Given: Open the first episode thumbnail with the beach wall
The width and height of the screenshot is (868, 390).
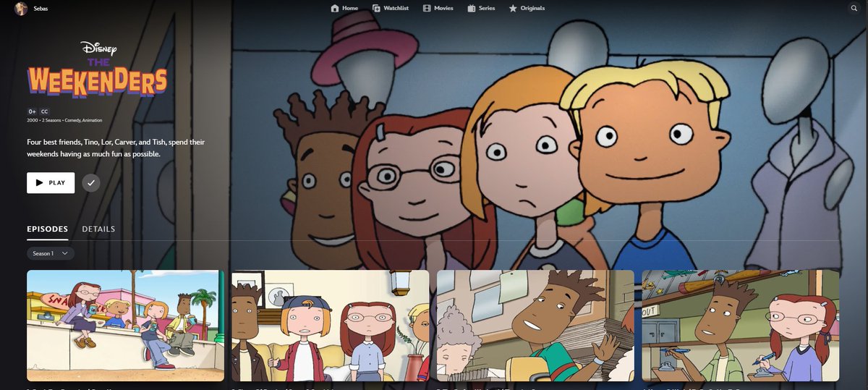Looking at the screenshot, I should click(126, 326).
